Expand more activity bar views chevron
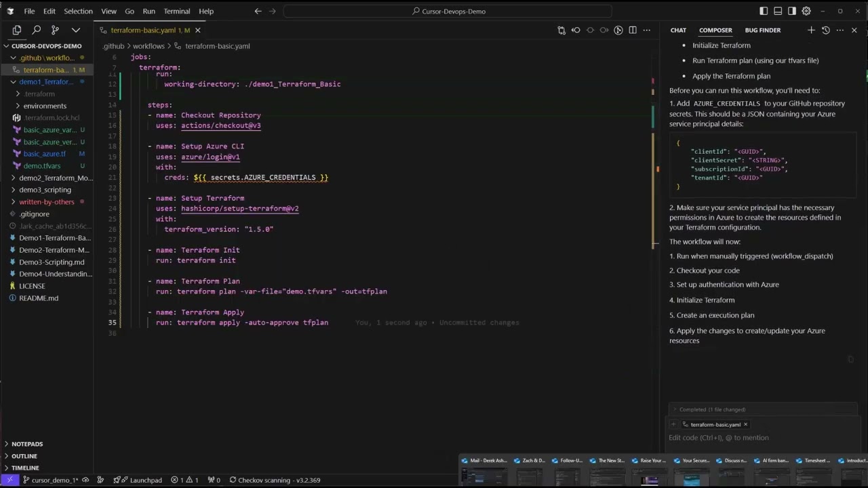The width and height of the screenshot is (868, 488). (x=76, y=30)
